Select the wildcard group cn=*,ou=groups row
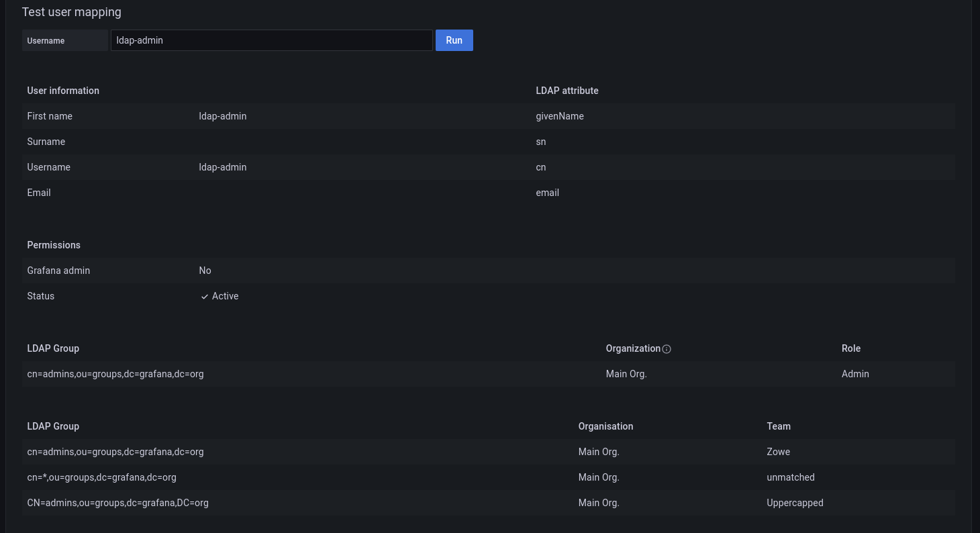 pos(101,477)
